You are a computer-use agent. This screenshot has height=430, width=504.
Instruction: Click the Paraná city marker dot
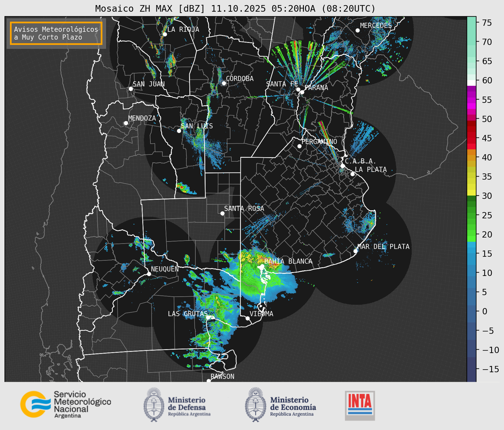(302, 92)
